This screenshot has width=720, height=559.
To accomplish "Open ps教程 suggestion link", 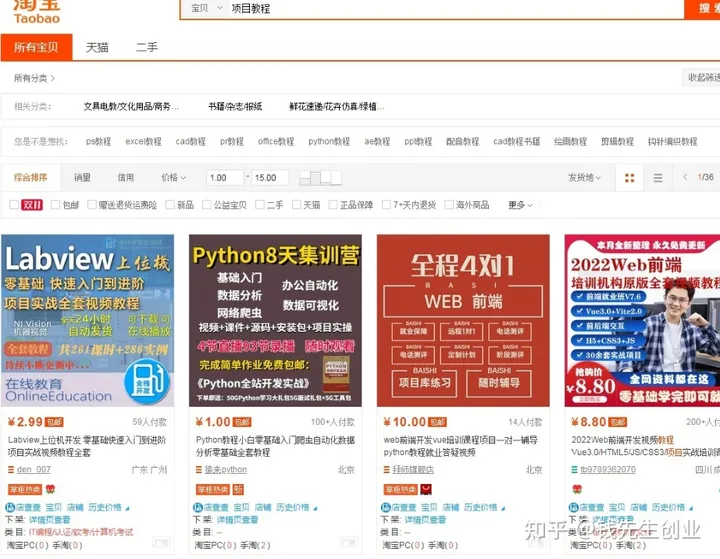I will coord(98,141).
